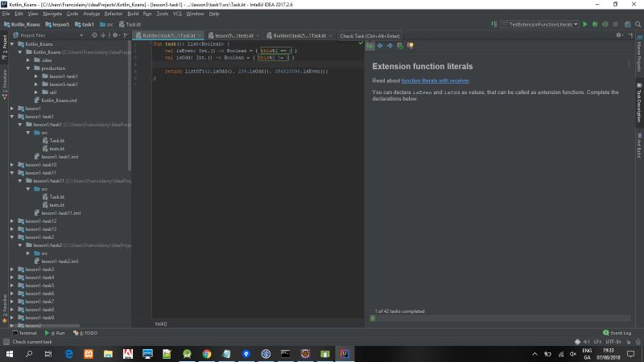Image resolution: width=644 pixels, height=362 pixels.
Task: Open the Run tool window button
Action: (55, 333)
